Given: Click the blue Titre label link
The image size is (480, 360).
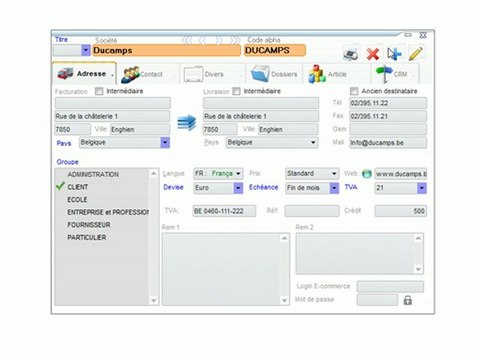Looking at the screenshot, I should coord(61,39).
